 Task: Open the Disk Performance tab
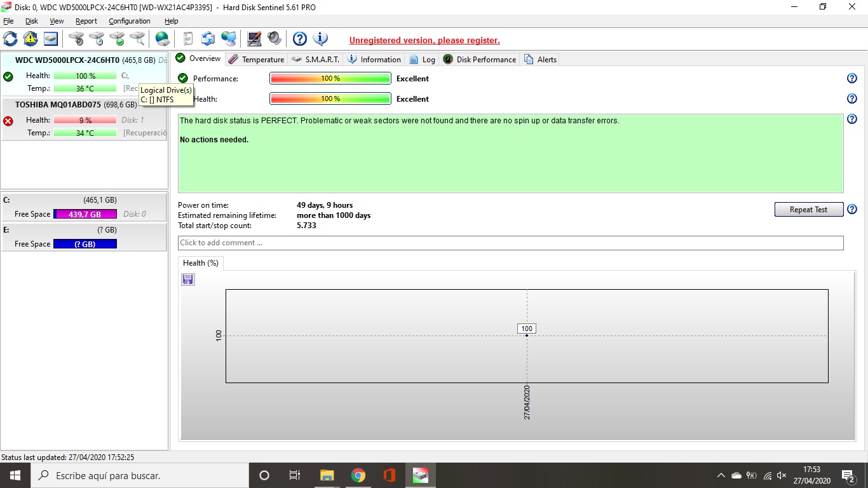(x=480, y=60)
